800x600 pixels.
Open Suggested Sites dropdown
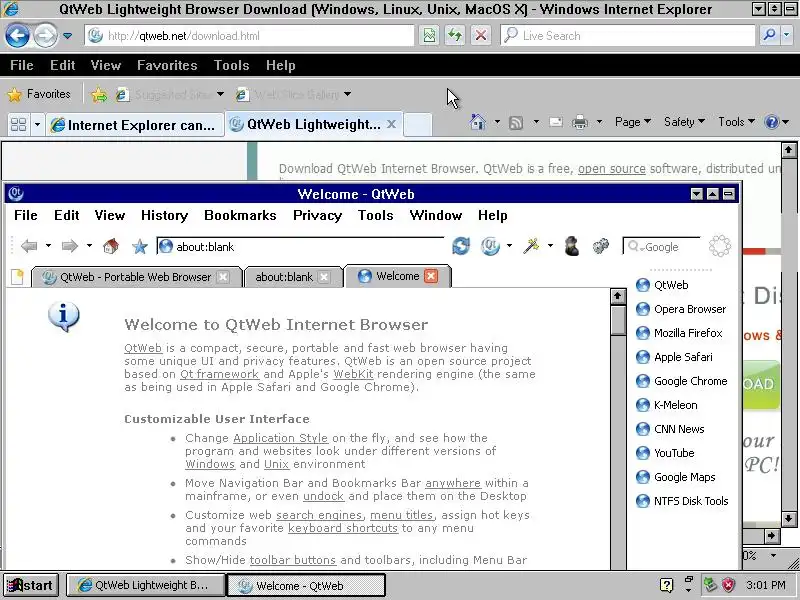[x=220, y=94]
